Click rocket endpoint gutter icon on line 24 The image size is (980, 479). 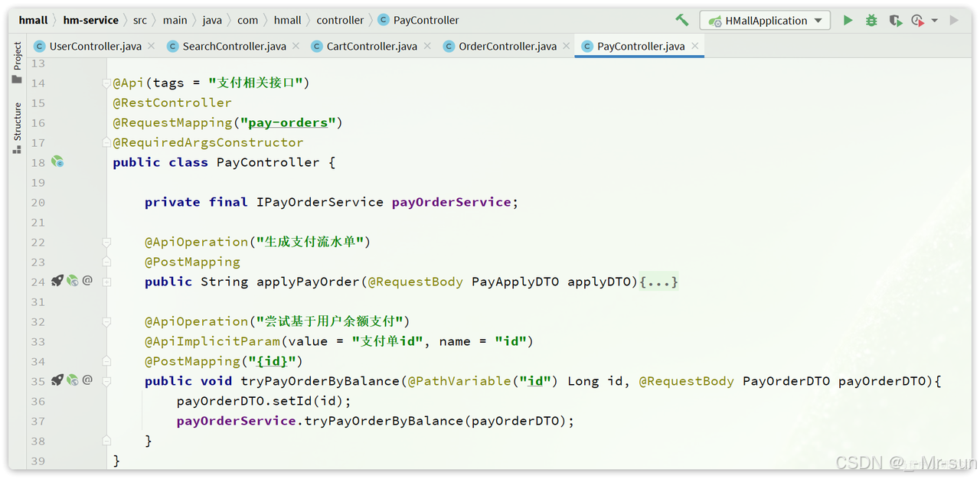[57, 281]
